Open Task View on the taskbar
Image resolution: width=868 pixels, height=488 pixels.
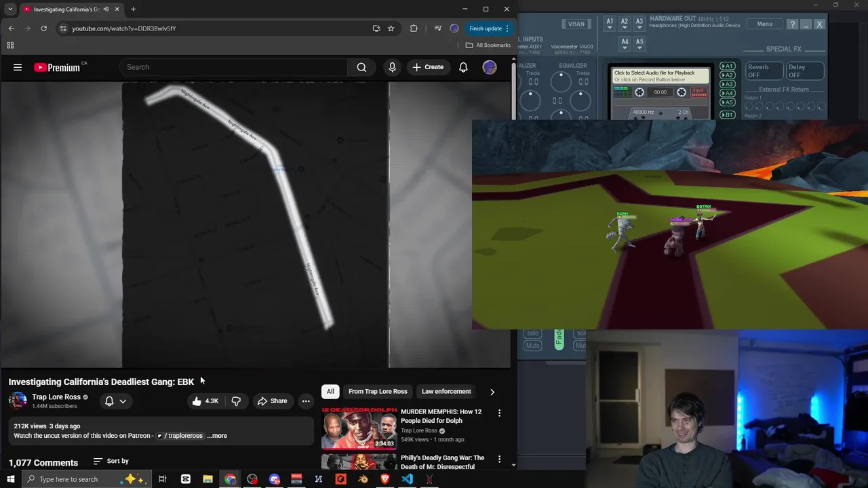pyautogui.click(x=163, y=479)
